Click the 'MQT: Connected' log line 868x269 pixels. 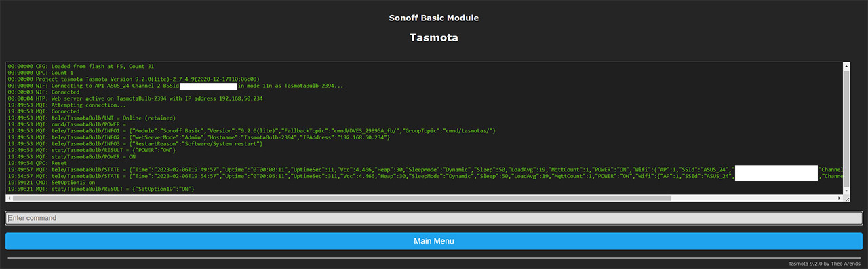[x=43, y=111]
